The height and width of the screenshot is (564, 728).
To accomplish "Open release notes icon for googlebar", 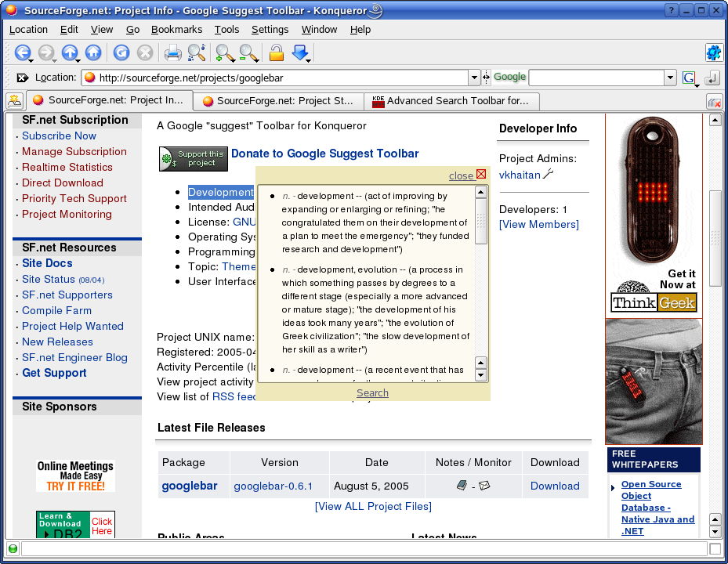I will (462, 486).
